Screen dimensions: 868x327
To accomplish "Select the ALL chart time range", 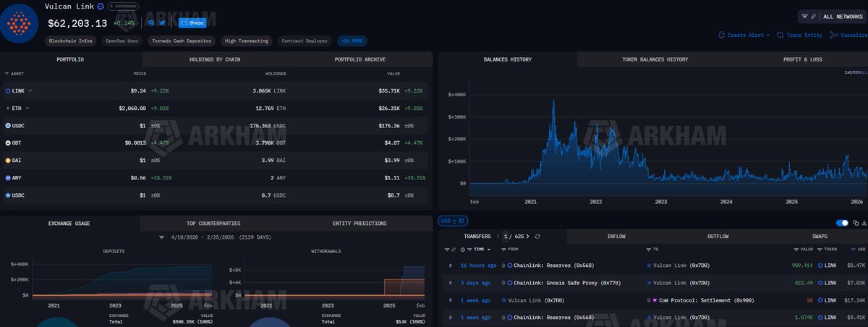I will click(x=863, y=72).
